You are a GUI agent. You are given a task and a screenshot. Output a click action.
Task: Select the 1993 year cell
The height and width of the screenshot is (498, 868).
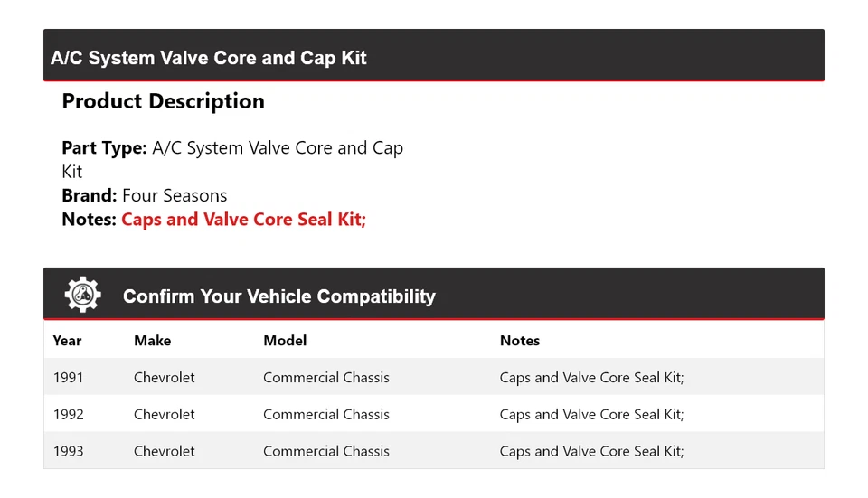(68, 451)
